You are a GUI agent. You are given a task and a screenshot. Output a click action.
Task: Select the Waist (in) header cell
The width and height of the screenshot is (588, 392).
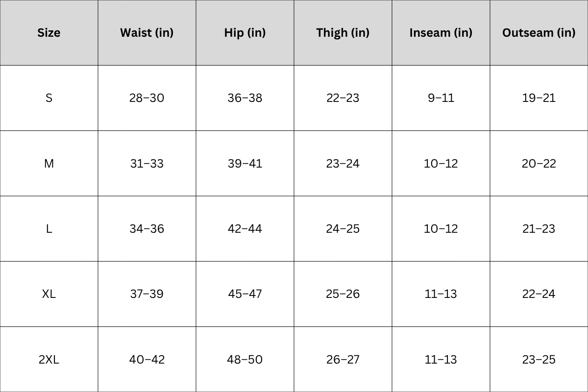coord(147,33)
